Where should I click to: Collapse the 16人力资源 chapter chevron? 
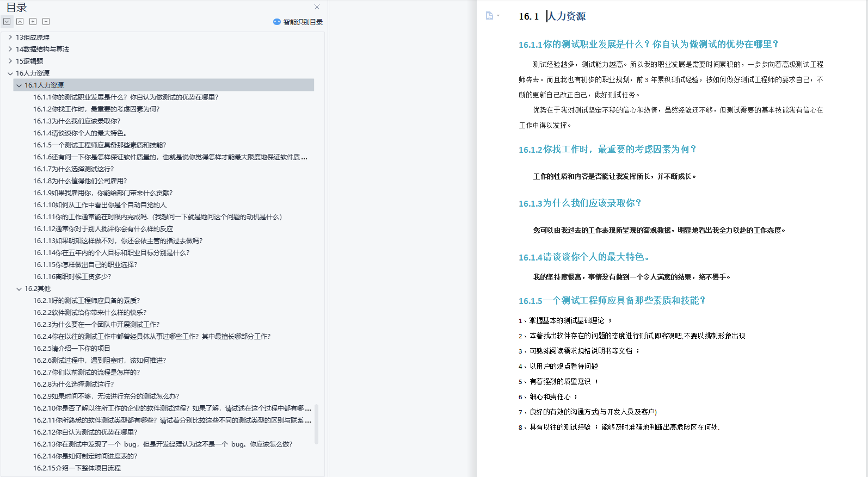tap(10, 73)
